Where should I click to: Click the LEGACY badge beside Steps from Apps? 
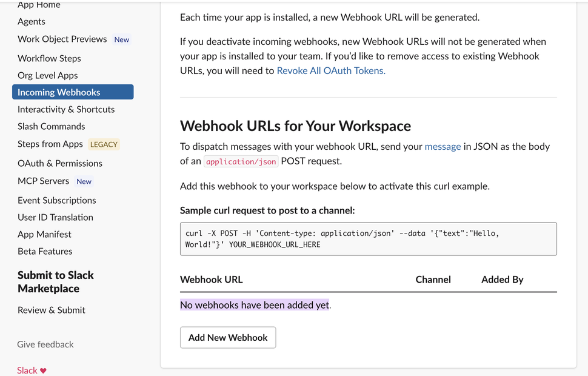click(x=104, y=144)
